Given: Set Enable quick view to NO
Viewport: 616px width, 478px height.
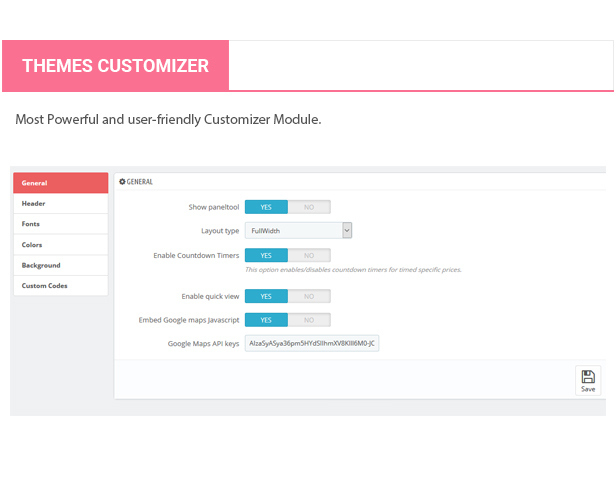Looking at the screenshot, I should (x=309, y=296).
